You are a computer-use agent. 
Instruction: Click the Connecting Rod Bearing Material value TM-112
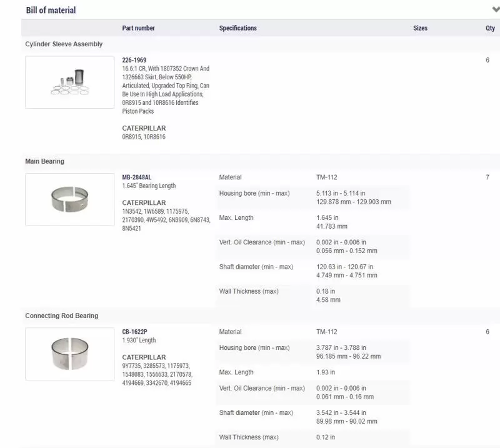pos(327,332)
